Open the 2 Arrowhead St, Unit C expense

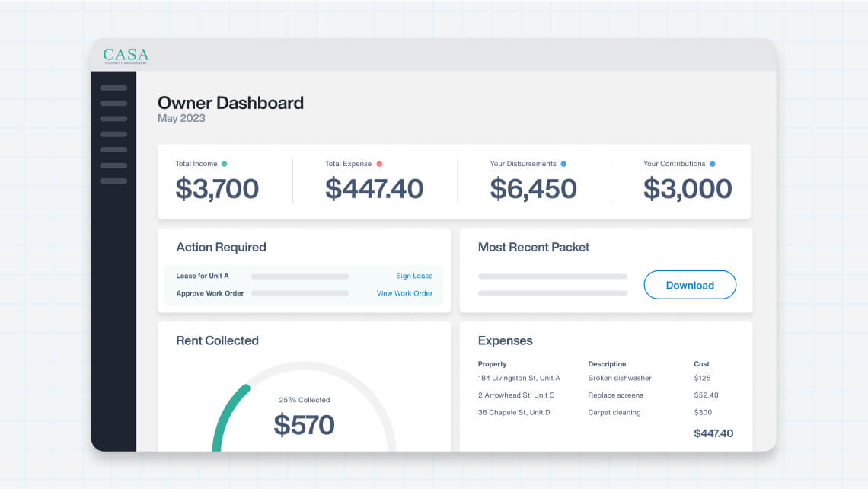516,395
